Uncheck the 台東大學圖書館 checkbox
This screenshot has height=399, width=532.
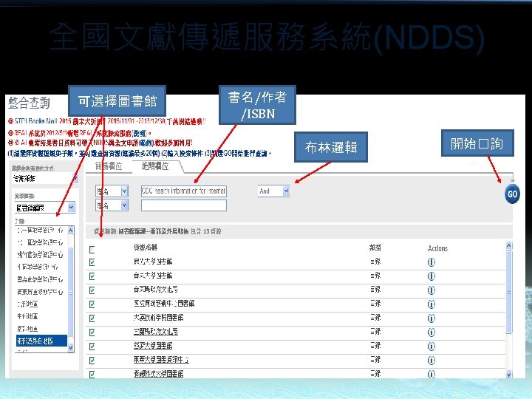pos(92,276)
